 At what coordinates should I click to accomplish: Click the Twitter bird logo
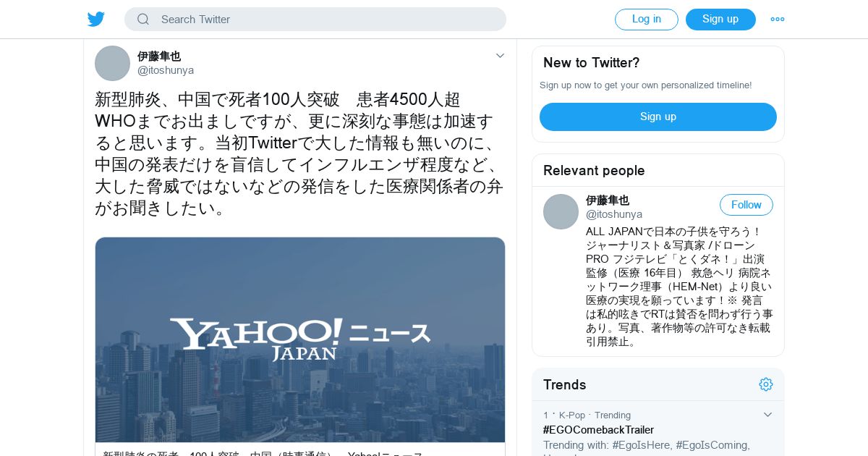[96, 19]
